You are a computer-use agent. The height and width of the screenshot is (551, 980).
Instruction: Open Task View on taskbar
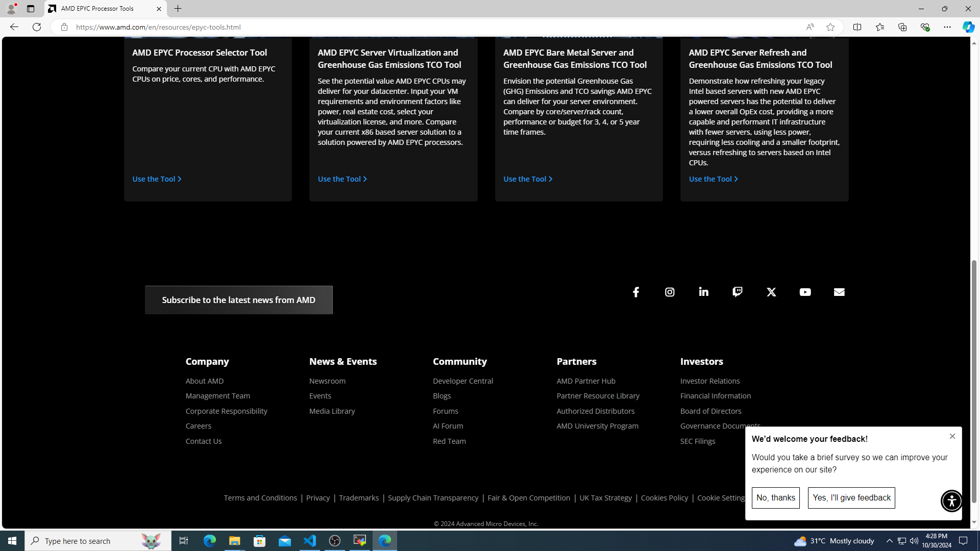[x=183, y=541]
